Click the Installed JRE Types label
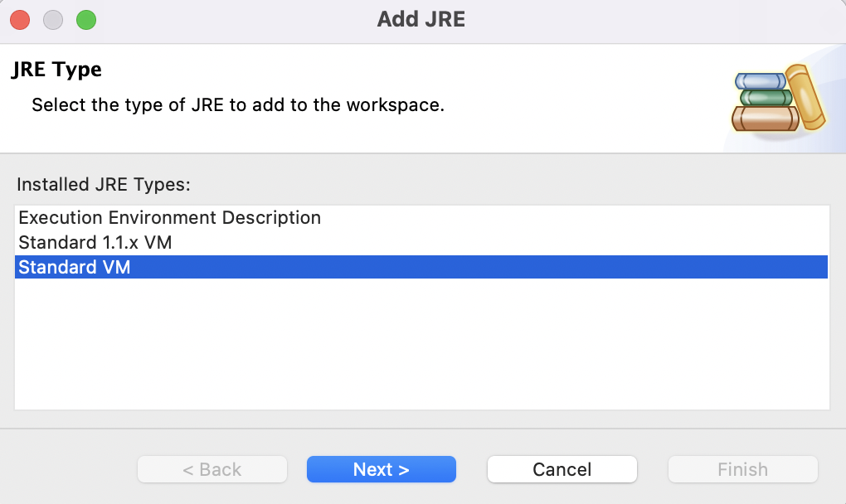The width and height of the screenshot is (846, 504). tap(104, 184)
